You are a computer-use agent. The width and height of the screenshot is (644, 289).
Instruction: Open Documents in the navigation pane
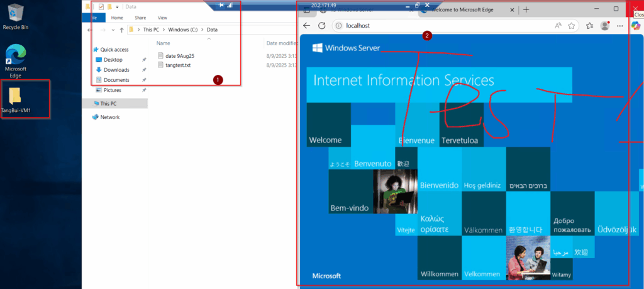113,80
